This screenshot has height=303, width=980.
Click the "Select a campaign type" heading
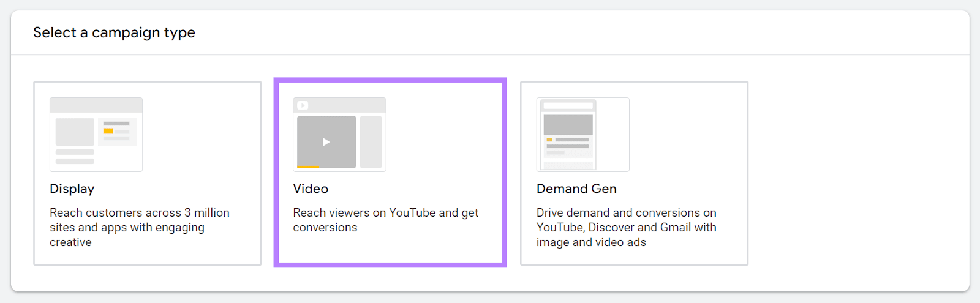click(115, 32)
